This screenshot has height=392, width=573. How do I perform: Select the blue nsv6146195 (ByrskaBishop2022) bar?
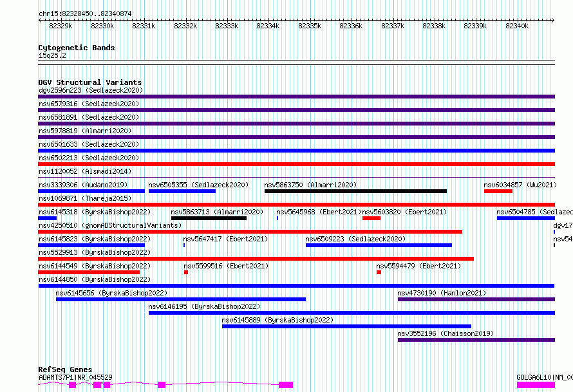pyautogui.click(x=352, y=313)
